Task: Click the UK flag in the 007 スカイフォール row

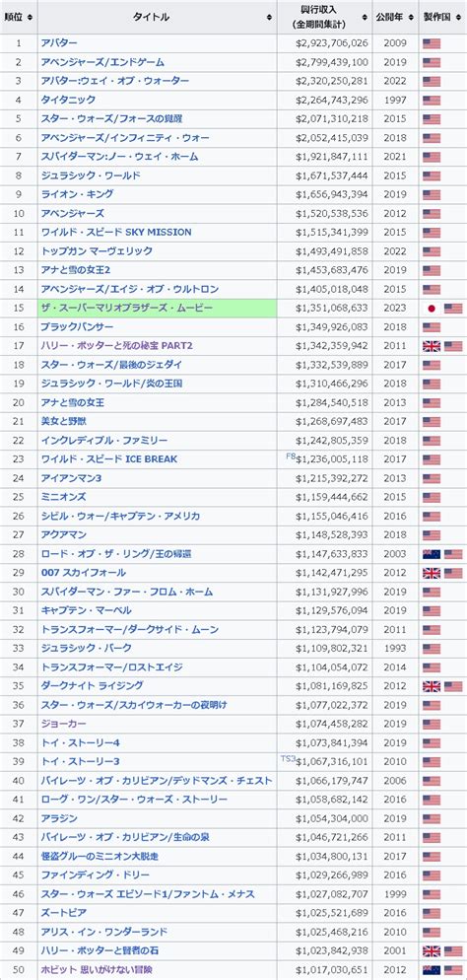Action: pos(432,573)
